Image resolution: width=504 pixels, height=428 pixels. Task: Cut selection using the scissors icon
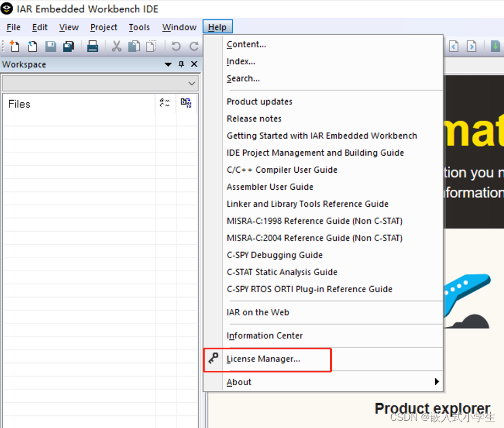pos(116,46)
